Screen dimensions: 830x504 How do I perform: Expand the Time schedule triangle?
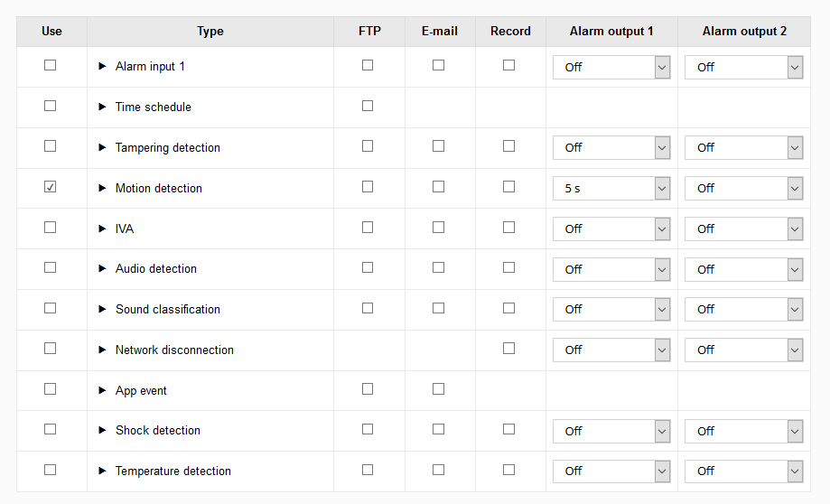[x=102, y=107]
